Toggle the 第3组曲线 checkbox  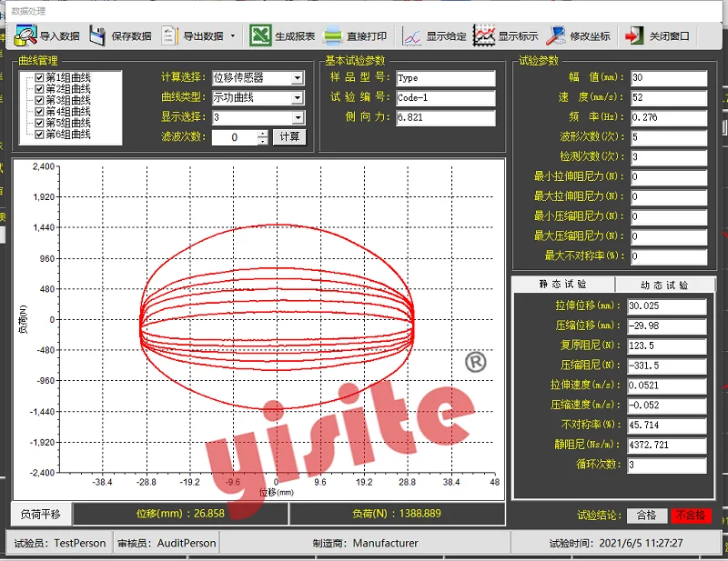tap(39, 100)
